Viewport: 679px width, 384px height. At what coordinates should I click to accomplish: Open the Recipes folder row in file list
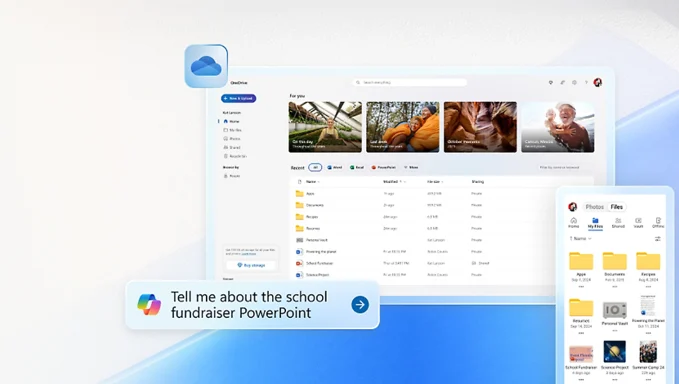[441, 216]
